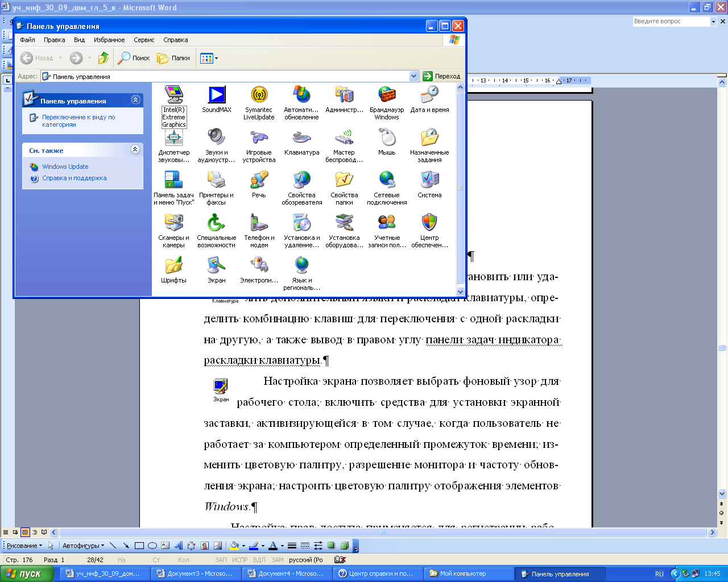The width and height of the screenshot is (728, 582).
Task: Open Учетные записи пользователей icon
Action: [x=387, y=223]
